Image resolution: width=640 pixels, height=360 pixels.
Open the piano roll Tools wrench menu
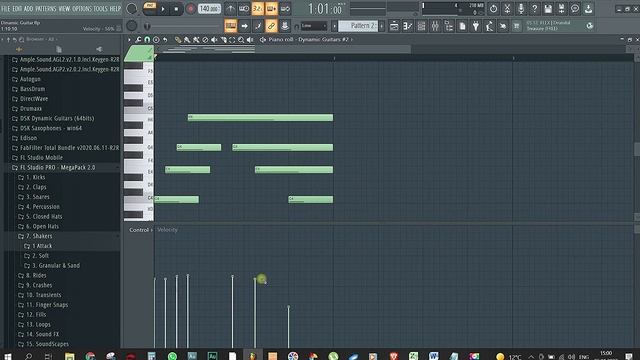(138, 40)
